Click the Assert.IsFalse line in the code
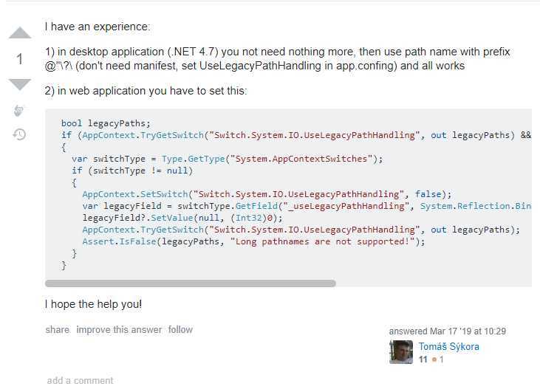The height and width of the screenshot is (392, 540). [254, 241]
